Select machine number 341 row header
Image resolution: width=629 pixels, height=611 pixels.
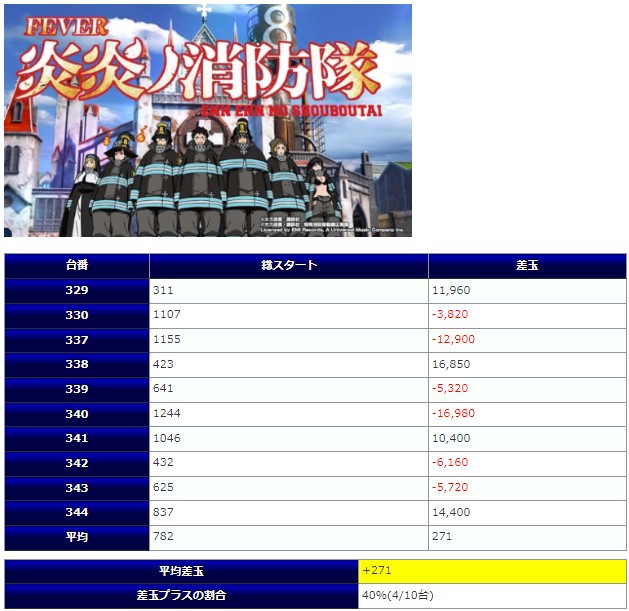[x=77, y=438]
